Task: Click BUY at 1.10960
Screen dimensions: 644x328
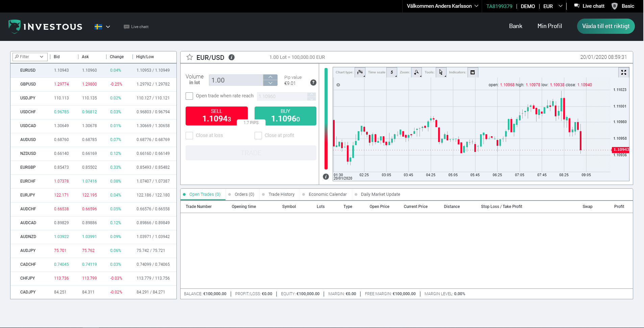Action: pos(285,116)
